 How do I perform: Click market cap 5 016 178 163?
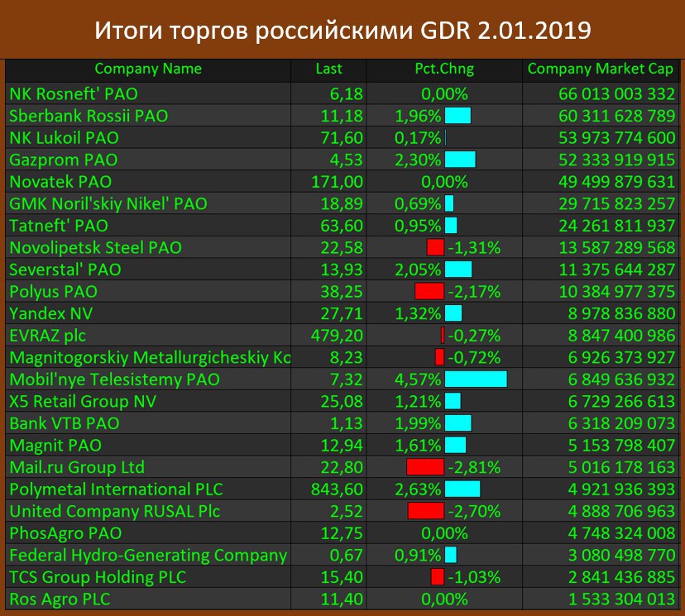[621, 467]
